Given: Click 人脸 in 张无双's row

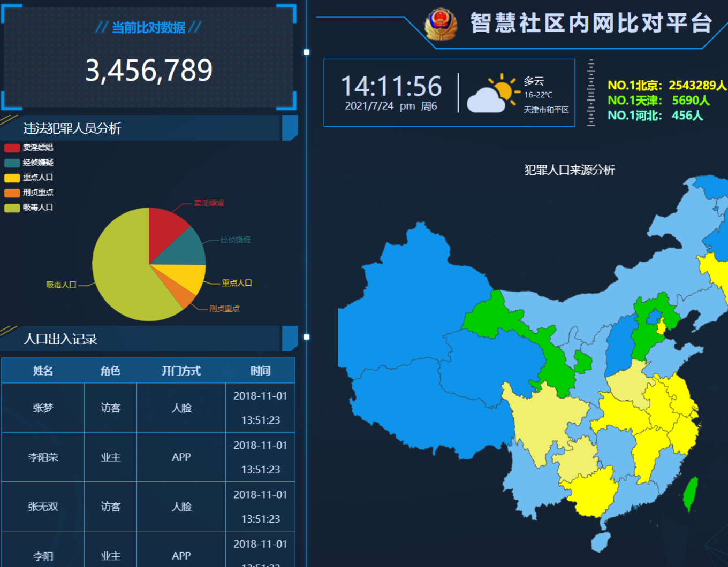Looking at the screenshot, I should click(x=181, y=507).
